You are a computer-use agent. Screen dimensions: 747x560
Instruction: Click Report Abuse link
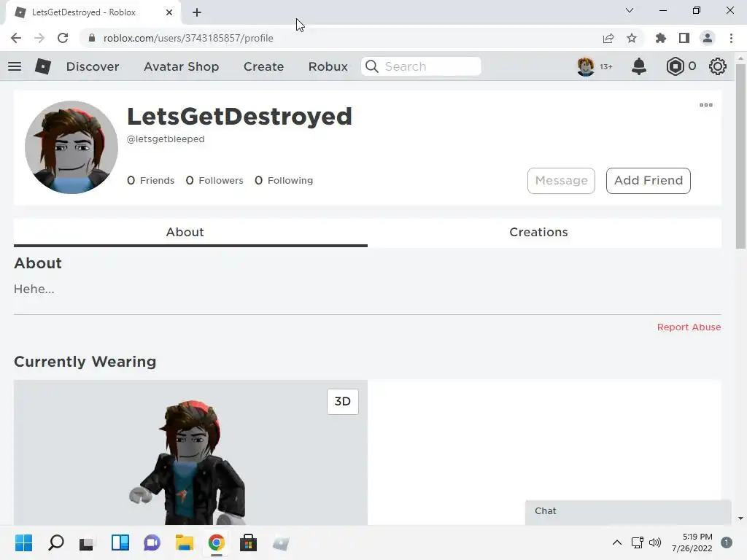coord(689,327)
